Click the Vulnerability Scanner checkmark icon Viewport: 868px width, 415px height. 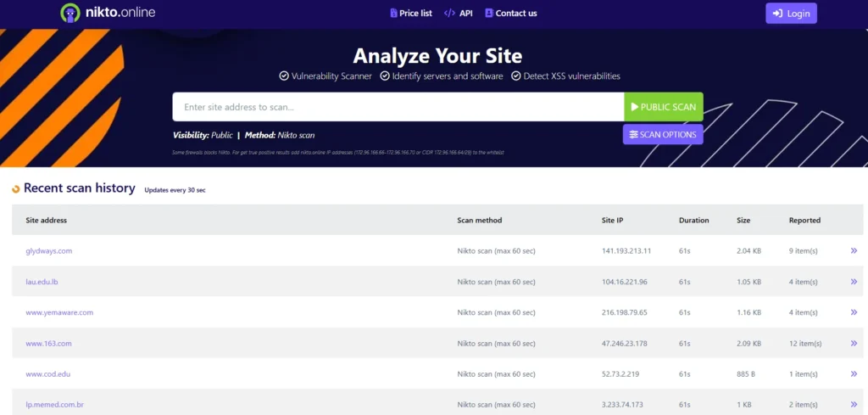pos(284,76)
